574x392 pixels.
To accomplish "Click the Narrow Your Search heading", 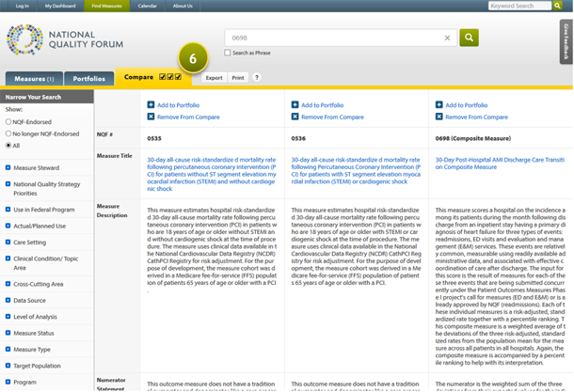I will [33, 97].
